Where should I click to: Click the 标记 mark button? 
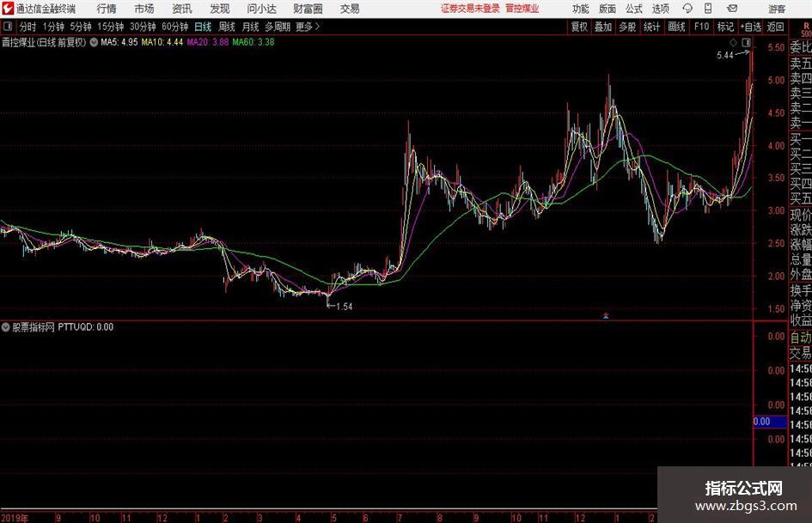pyautogui.click(x=725, y=27)
